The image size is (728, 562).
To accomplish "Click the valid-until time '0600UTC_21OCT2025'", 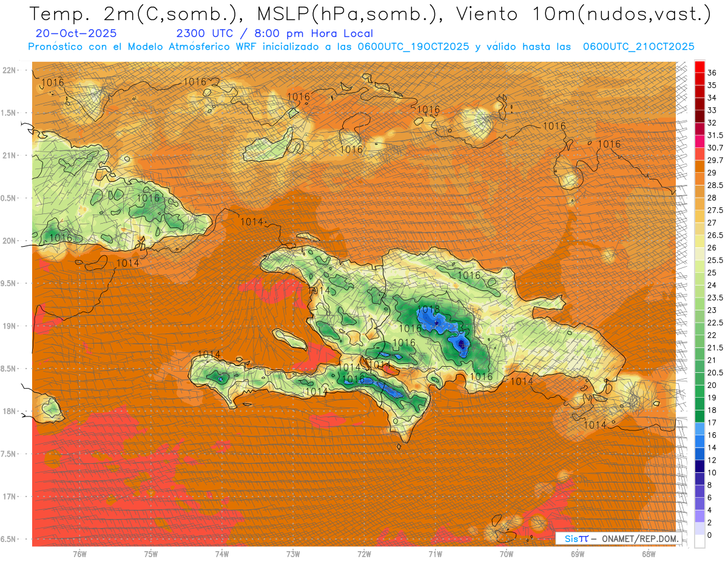I will pyautogui.click(x=638, y=47).
